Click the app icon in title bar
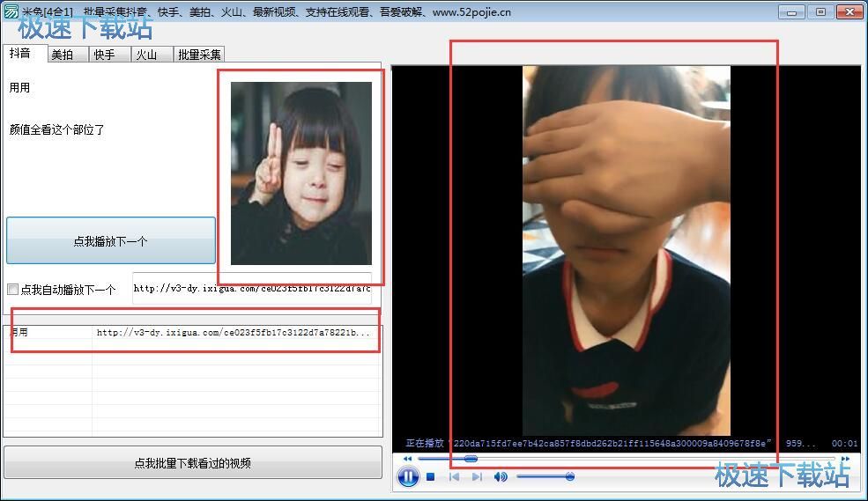This screenshot has height=501, width=868. coord(11,11)
